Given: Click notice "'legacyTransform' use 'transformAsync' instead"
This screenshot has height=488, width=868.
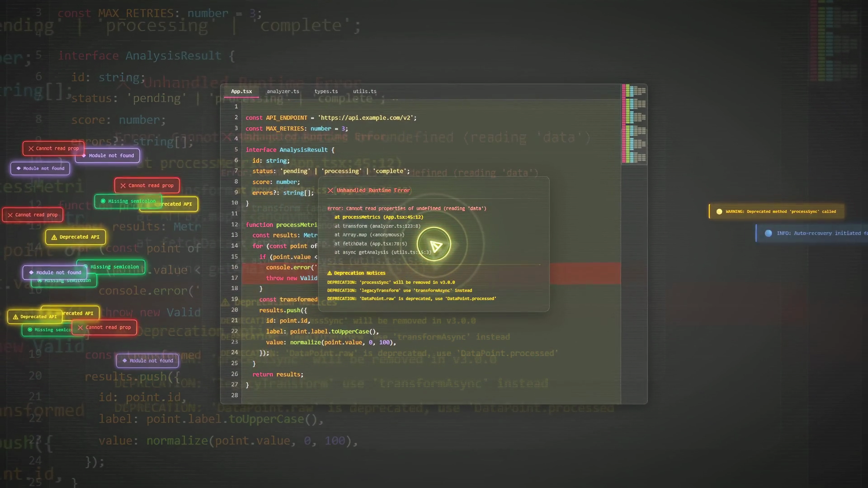Looking at the screenshot, I should [x=400, y=291].
